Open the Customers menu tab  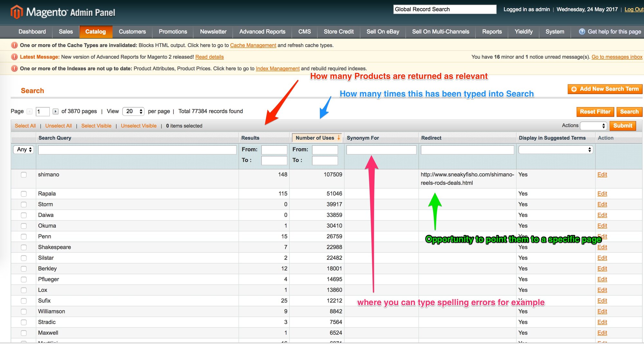(x=132, y=32)
